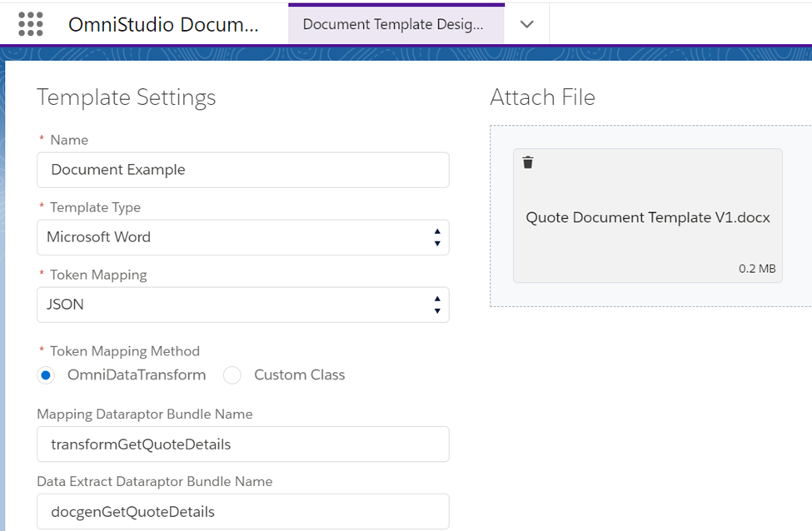Open the App Launcher grid icon
The height and width of the screenshot is (531, 812).
tap(30, 24)
